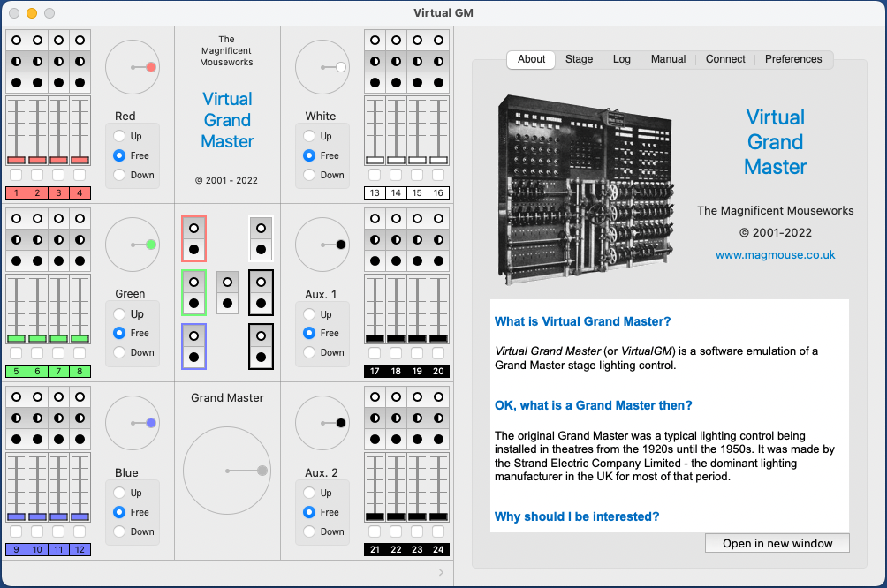The width and height of the screenshot is (887, 588).
Task: Set channel 16 switch to the half-filled position
Action: pos(439,62)
